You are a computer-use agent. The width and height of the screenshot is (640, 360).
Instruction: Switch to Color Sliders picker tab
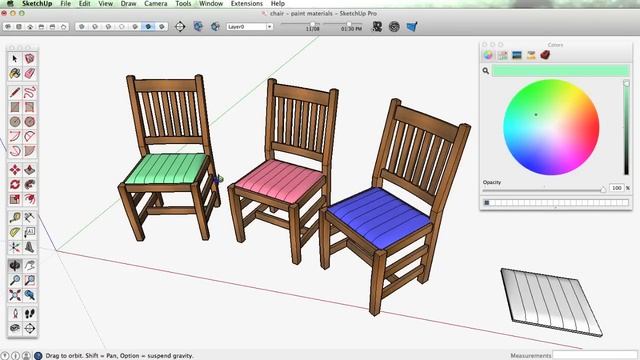[502, 55]
